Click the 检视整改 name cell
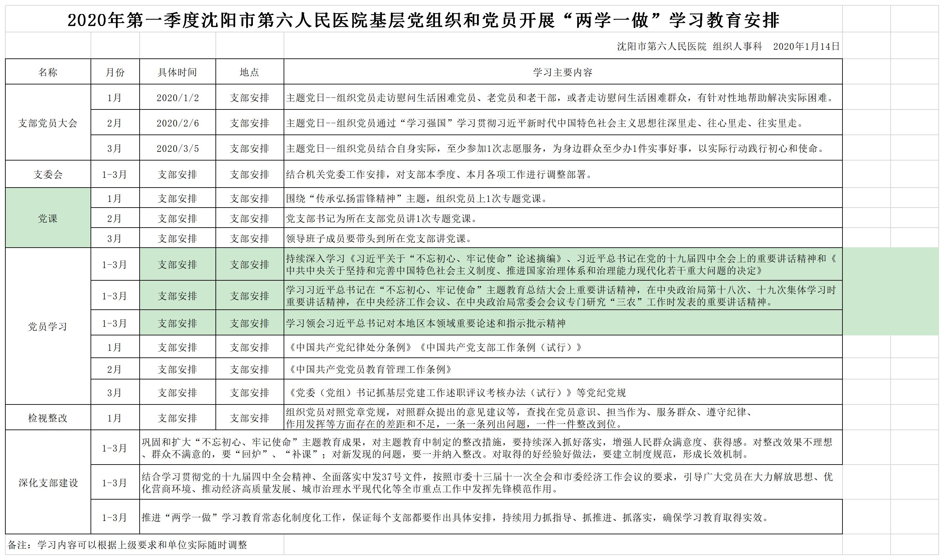Screen dimensions: 944x560 (47, 418)
